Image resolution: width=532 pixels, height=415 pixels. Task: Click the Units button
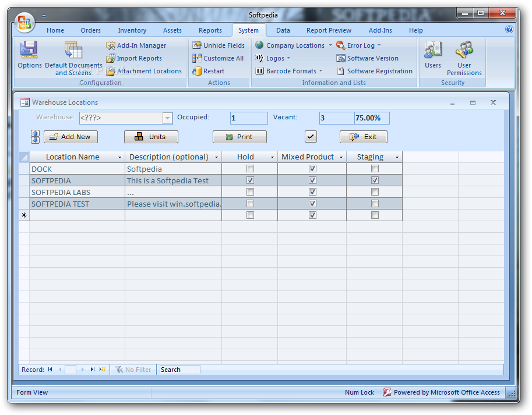151,137
